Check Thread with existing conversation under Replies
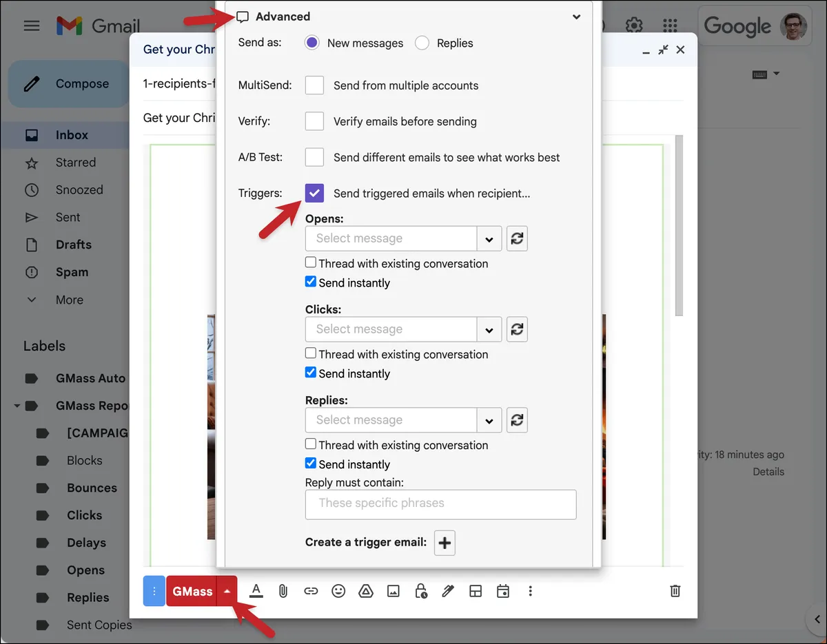 point(311,444)
